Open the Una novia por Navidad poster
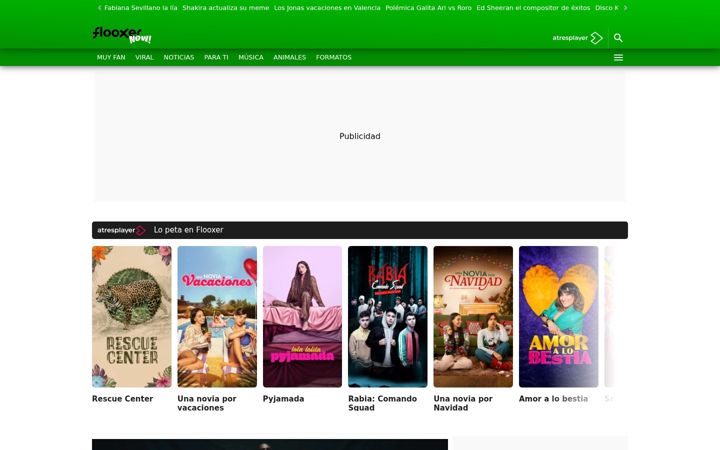Image resolution: width=720 pixels, height=450 pixels. (473, 316)
